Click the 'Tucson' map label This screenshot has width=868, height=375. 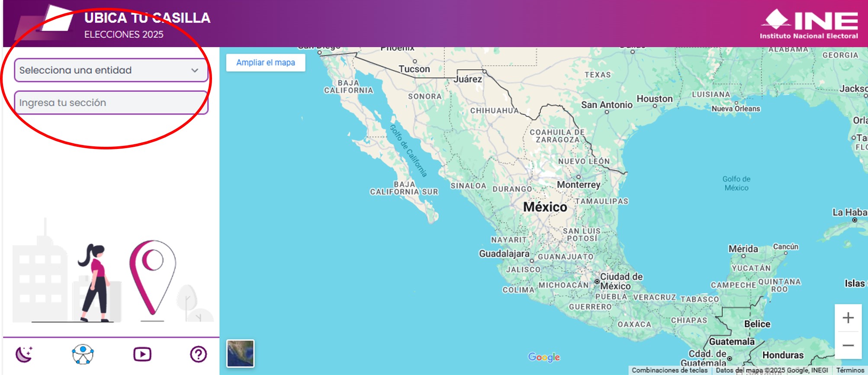tap(415, 69)
